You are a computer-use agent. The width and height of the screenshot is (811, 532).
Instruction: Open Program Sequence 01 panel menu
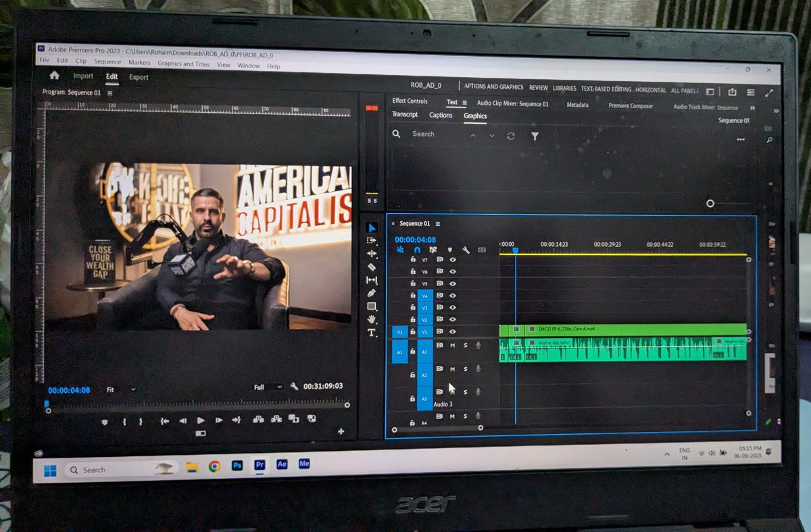click(x=110, y=93)
